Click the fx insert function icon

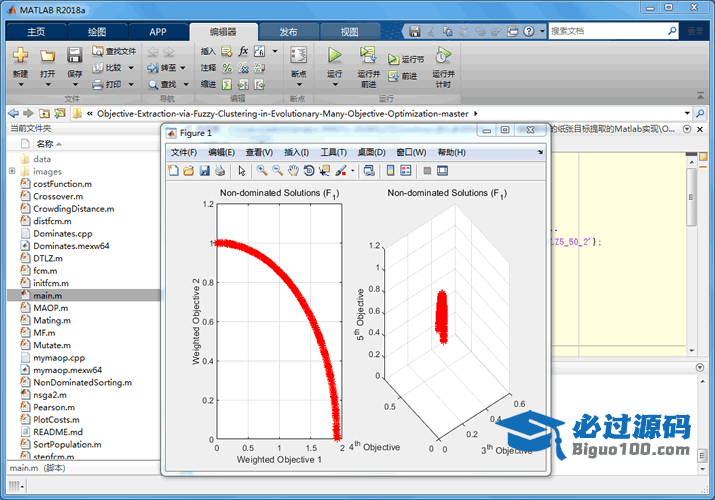pyautogui.click(x=243, y=51)
